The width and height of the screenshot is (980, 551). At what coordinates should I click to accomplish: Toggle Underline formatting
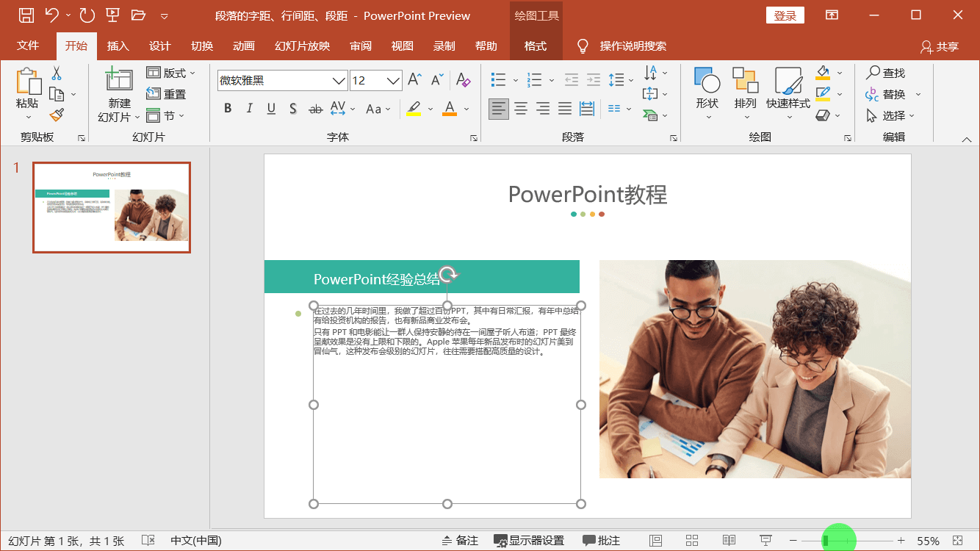(x=271, y=109)
